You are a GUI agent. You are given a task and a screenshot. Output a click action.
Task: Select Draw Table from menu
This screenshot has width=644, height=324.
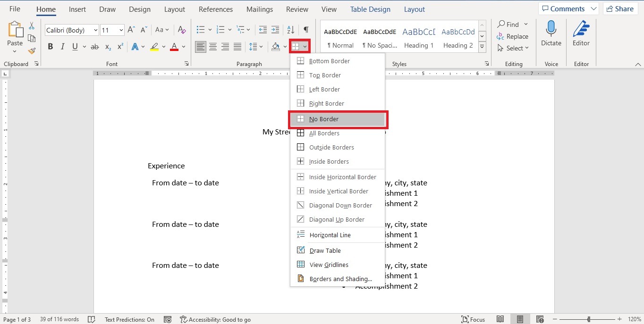point(338,250)
